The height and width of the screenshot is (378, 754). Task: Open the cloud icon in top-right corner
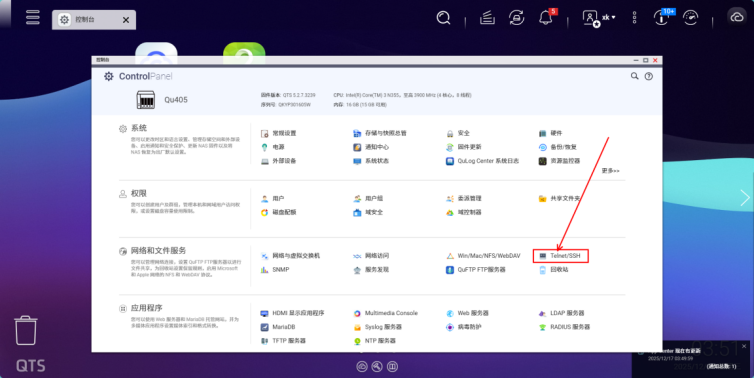pos(737,17)
